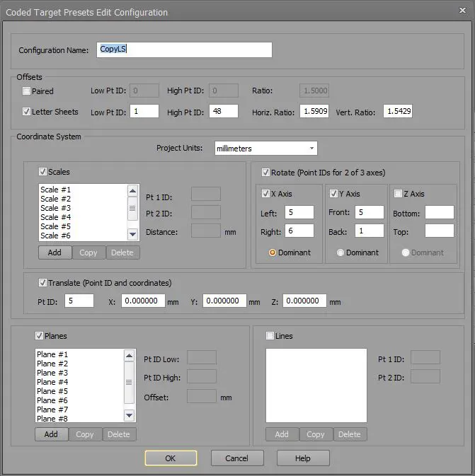Click X Axis Right point field
This screenshot has width=475, height=476.
point(299,231)
